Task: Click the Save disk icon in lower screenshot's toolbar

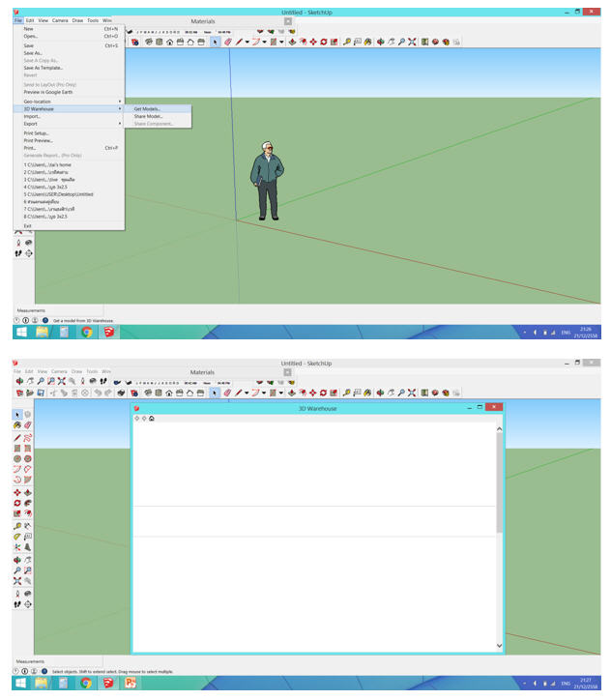Action: [41, 393]
